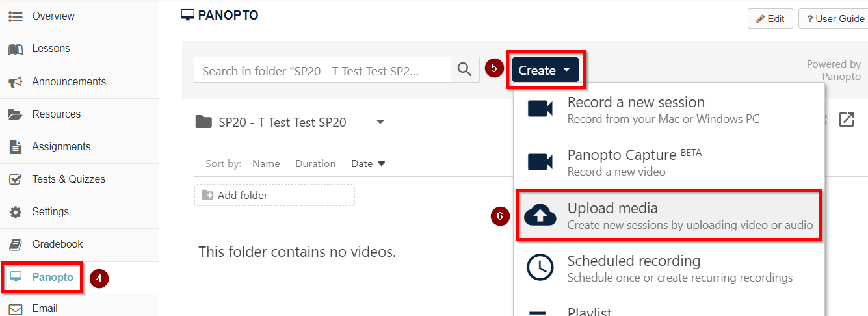Click the Overview list icon
This screenshot has width=868, height=316.
tap(16, 16)
